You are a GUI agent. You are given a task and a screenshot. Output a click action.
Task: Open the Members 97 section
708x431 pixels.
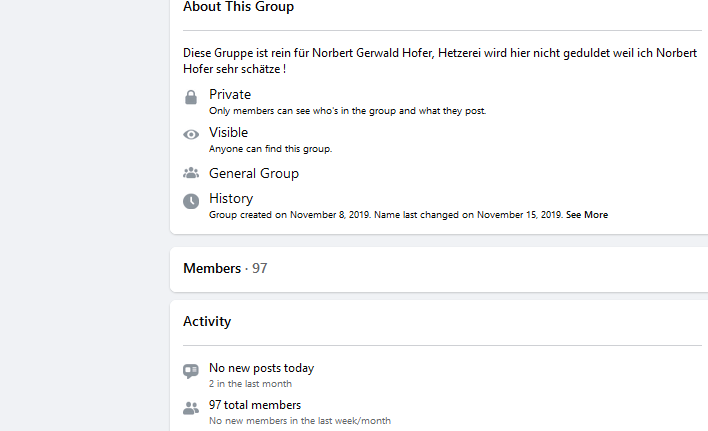(x=225, y=269)
